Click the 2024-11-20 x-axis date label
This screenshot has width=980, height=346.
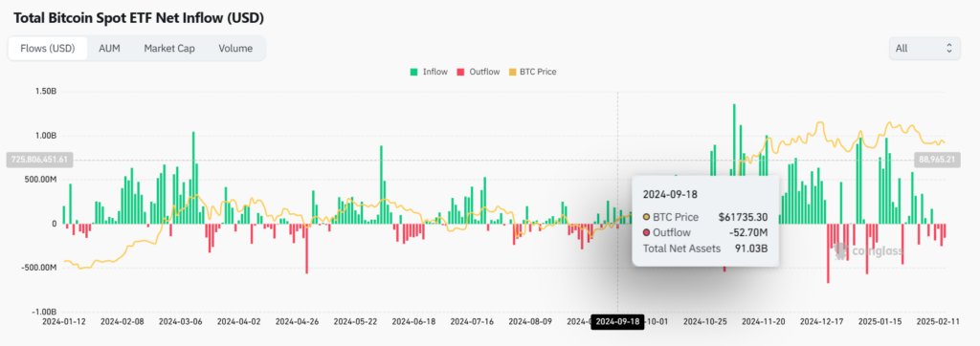pyautogui.click(x=764, y=322)
